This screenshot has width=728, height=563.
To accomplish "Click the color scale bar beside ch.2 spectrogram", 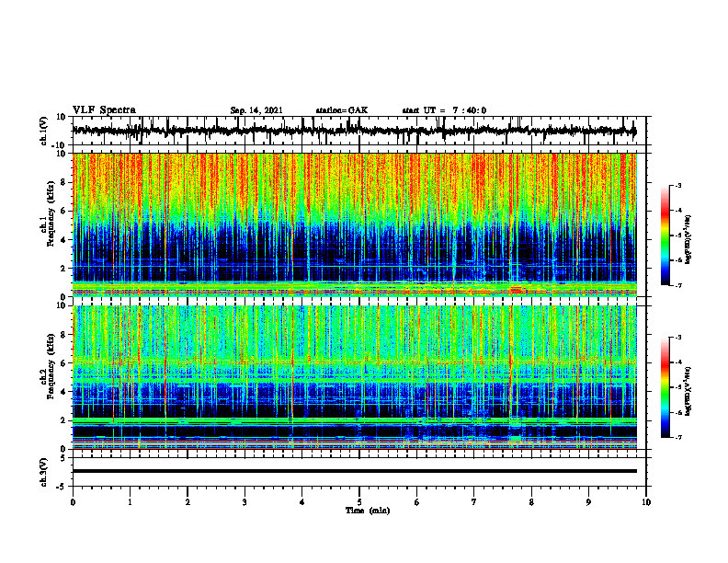I will click(665, 387).
